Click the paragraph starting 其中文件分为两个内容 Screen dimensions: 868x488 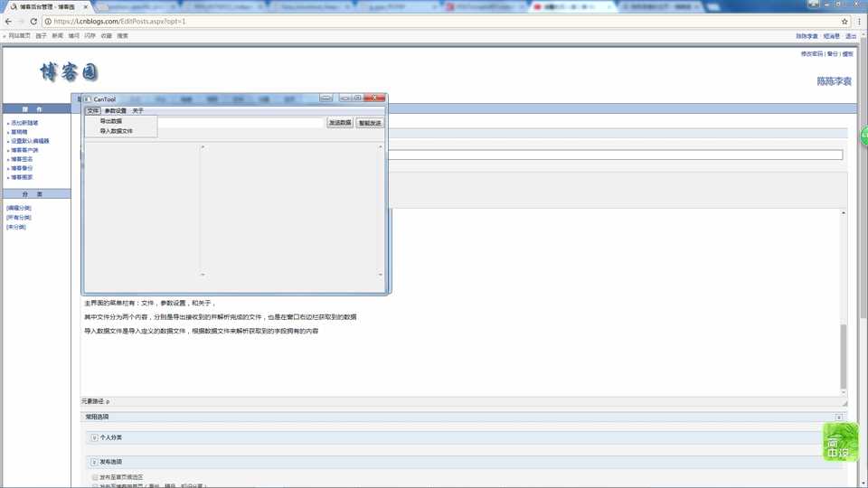click(221, 317)
